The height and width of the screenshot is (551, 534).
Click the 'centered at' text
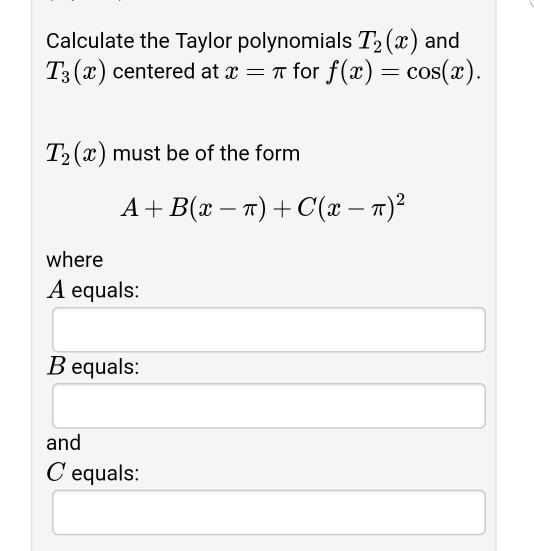pyautogui.click(x=165, y=71)
